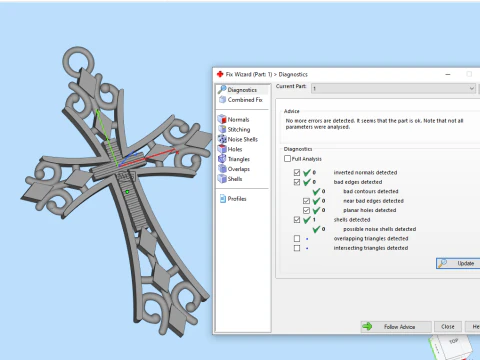
Task: Open the Normals fix page
Action: 234,119
